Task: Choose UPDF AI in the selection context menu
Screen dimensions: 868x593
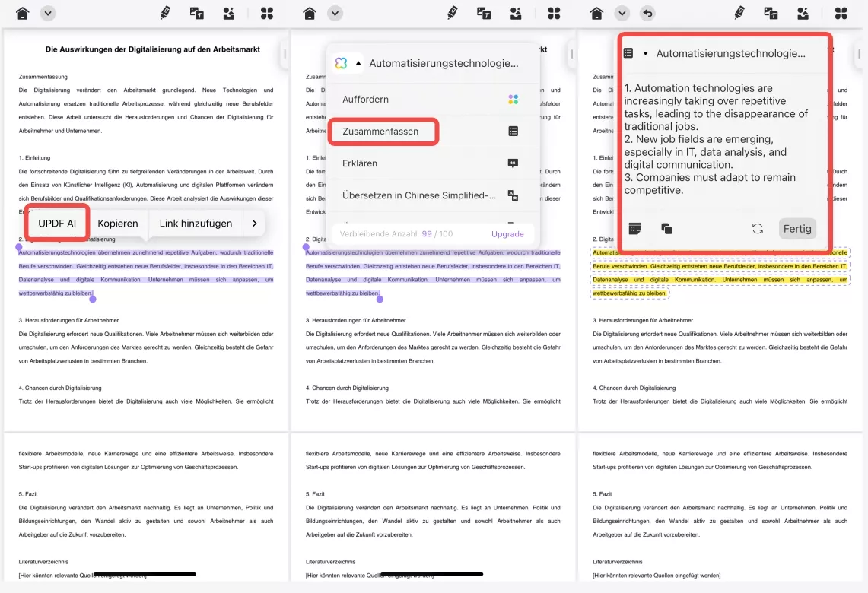Action: pyautogui.click(x=57, y=223)
